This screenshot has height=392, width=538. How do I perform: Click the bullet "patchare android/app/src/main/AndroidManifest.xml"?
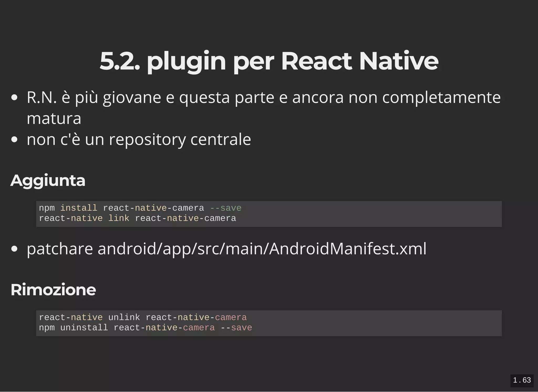pos(226,249)
